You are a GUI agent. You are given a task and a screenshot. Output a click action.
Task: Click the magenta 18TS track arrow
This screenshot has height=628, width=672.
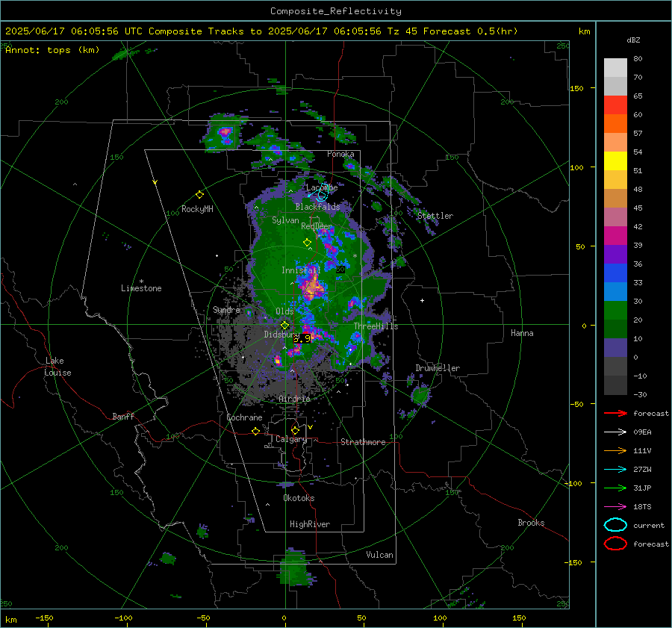[x=615, y=507]
